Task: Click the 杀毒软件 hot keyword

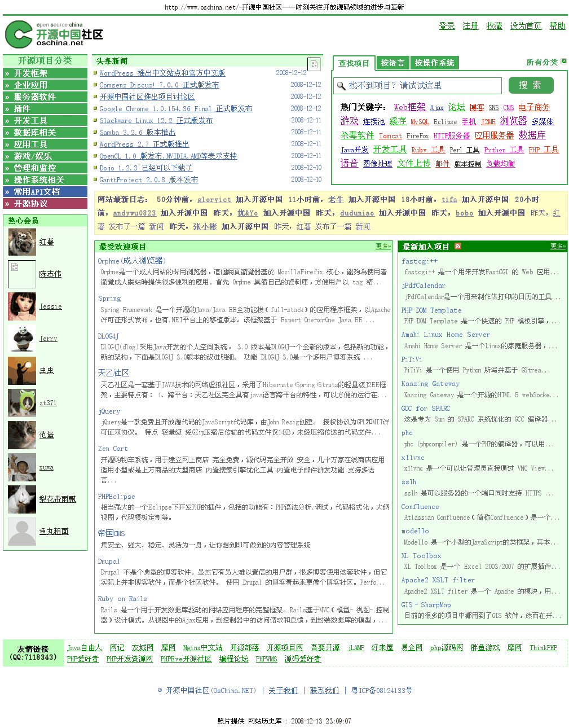Action: point(357,135)
